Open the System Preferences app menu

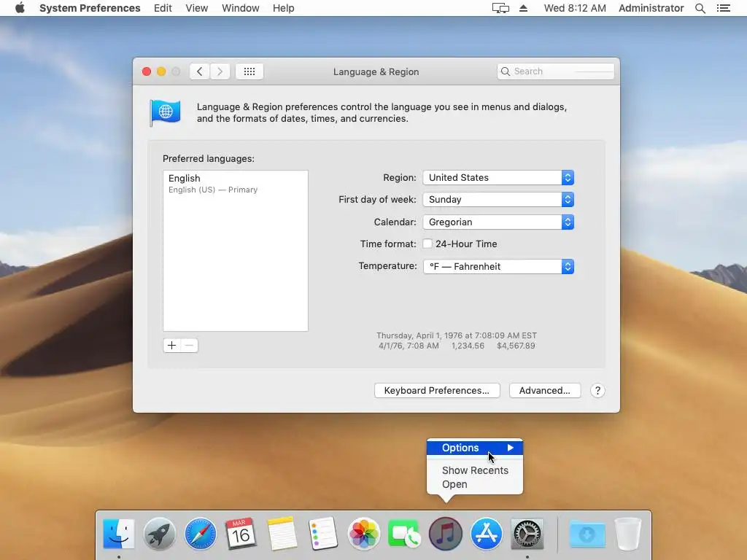click(x=90, y=8)
